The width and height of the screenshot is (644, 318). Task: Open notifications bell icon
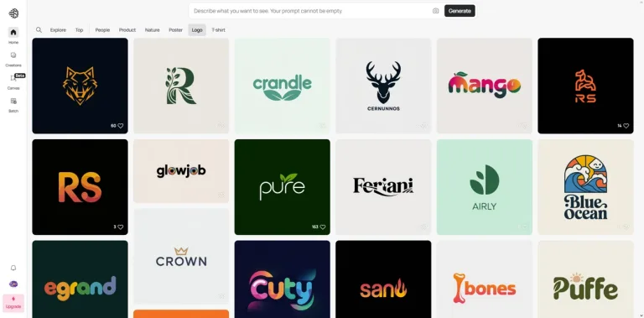13,268
